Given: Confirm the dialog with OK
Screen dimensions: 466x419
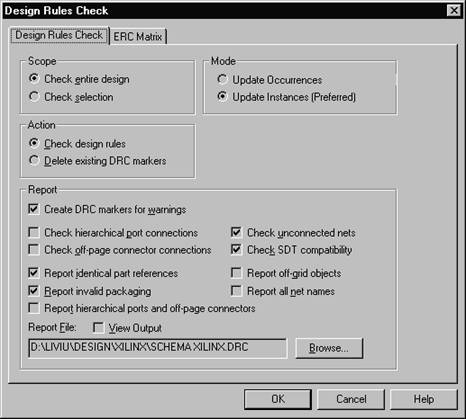Looking at the screenshot, I should click(278, 399).
